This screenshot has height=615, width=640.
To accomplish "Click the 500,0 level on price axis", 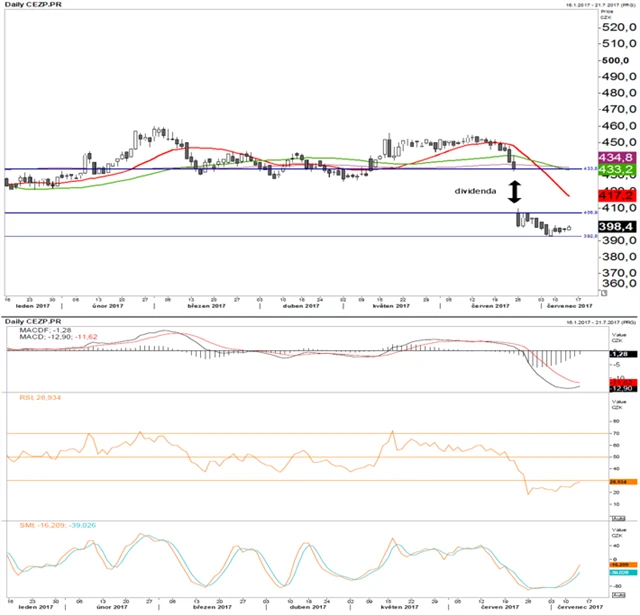I will tap(614, 60).
